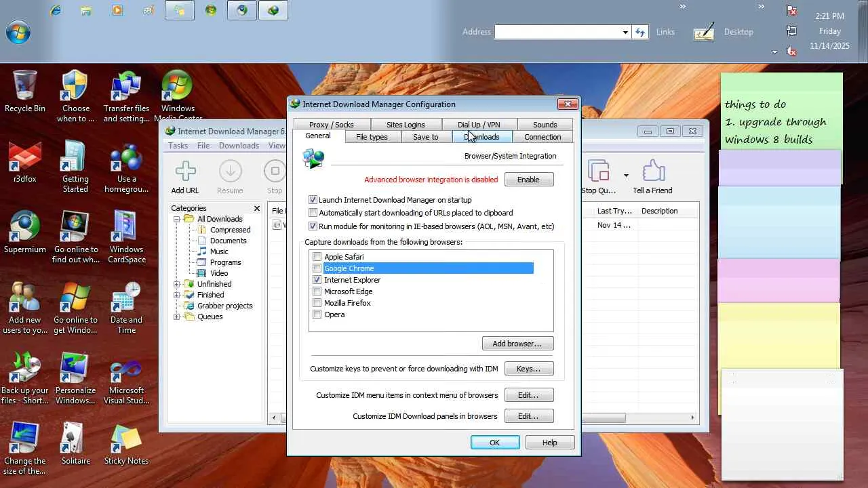Select the Sticky Notes desktop icon
The width and height of the screenshot is (868, 488).
pyautogui.click(x=127, y=444)
